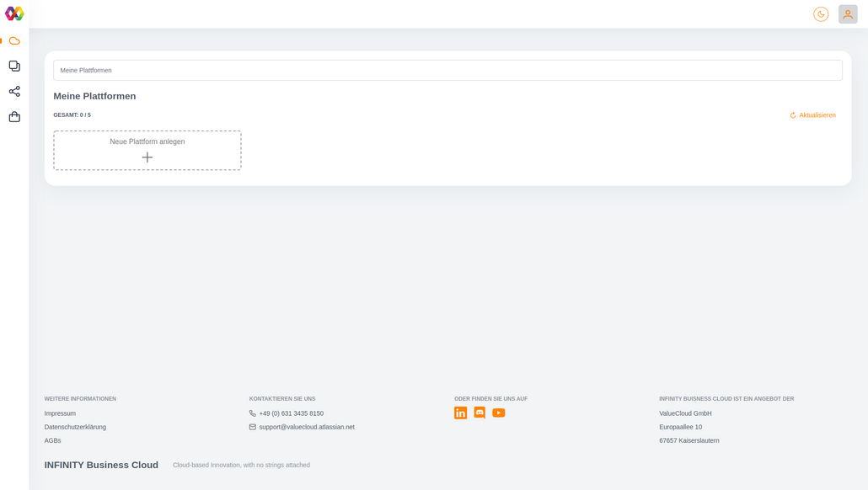Open the ValueCloud GmbH link
868x490 pixels.
point(685,413)
